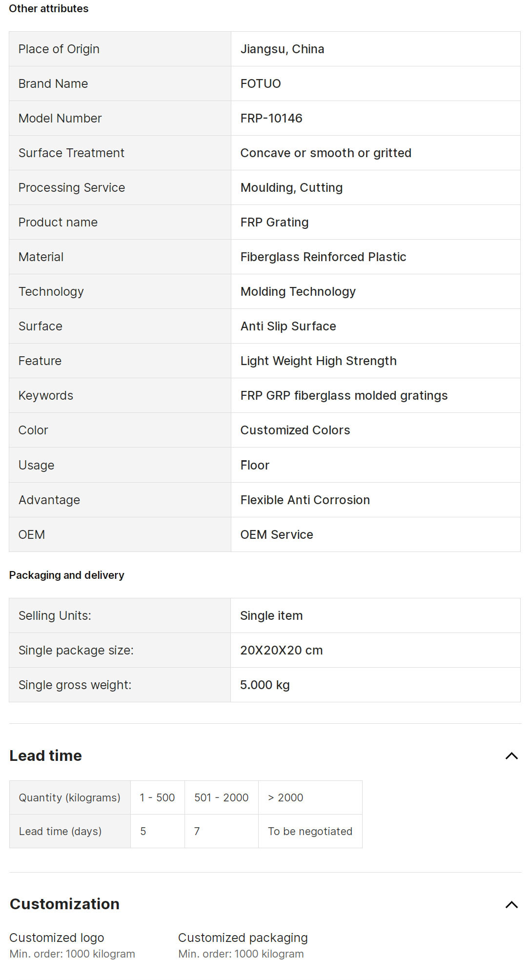This screenshot has width=531, height=980.
Task: Click the Surface Treatment attribute label
Action: point(71,153)
